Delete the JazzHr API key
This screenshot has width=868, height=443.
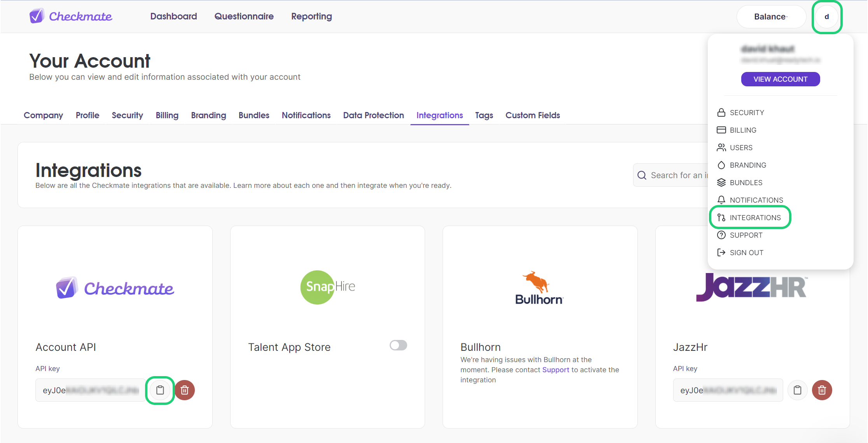click(x=822, y=390)
